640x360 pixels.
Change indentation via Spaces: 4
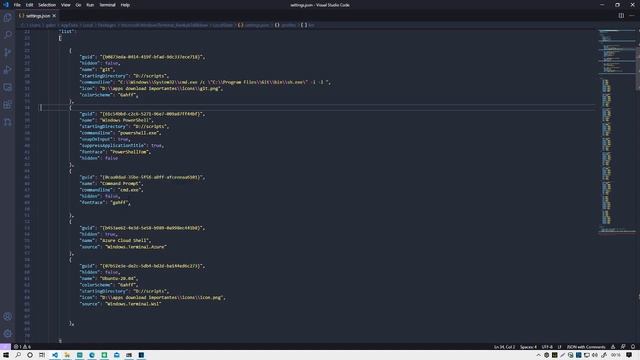(x=528, y=347)
